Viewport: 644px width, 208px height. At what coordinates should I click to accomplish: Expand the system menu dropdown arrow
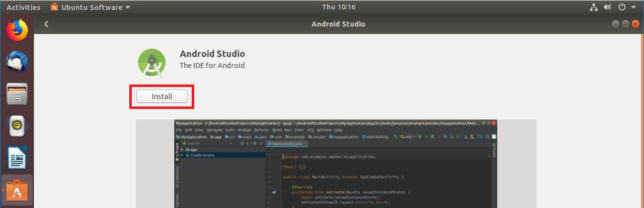point(634,7)
